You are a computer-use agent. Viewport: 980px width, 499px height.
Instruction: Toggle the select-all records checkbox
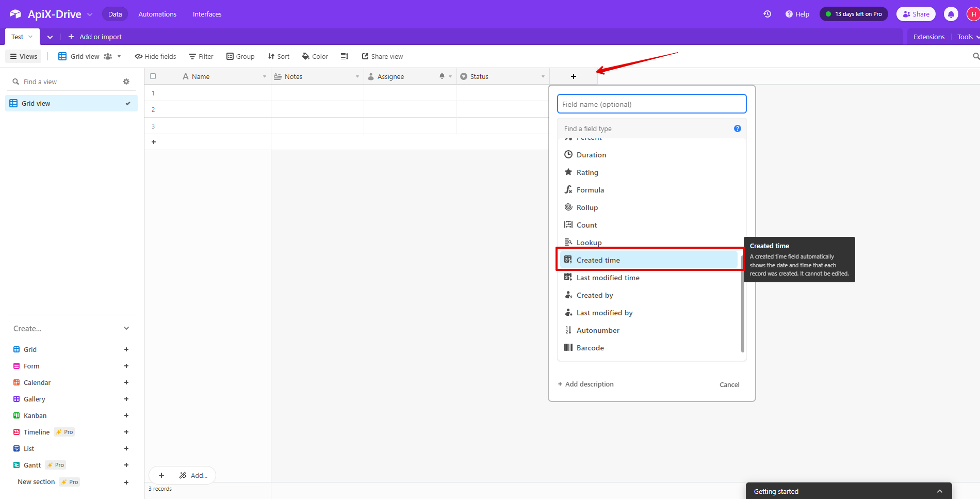click(x=153, y=76)
